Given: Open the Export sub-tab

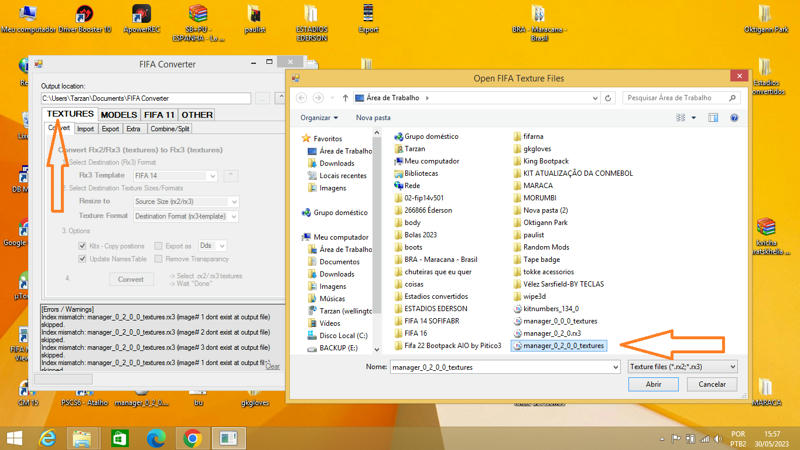Looking at the screenshot, I should coord(110,129).
